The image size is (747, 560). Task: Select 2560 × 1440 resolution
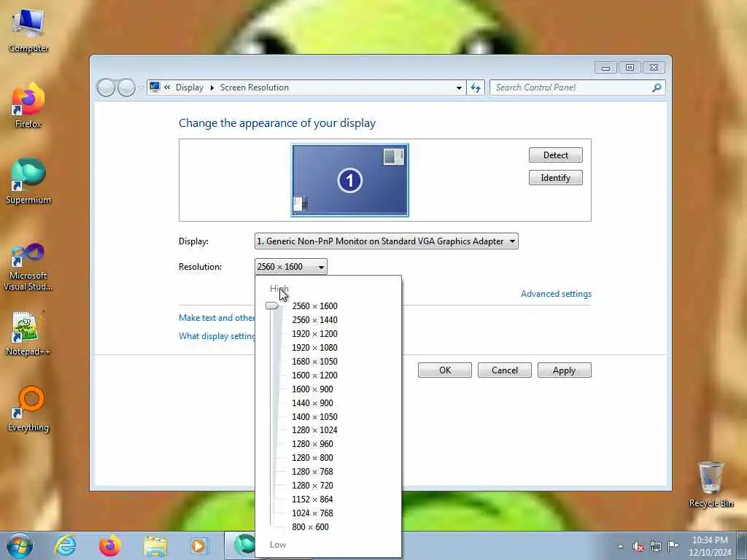(x=314, y=320)
